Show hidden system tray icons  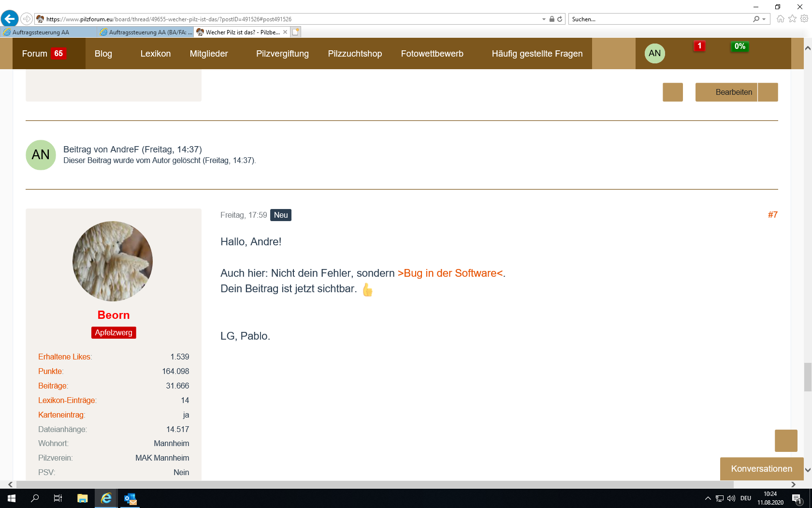pos(708,498)
